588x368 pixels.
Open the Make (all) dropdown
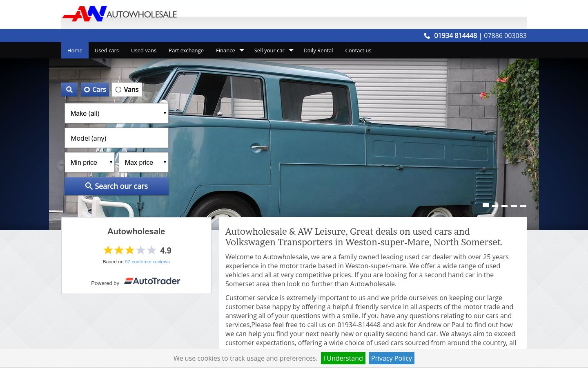[116, 113]
